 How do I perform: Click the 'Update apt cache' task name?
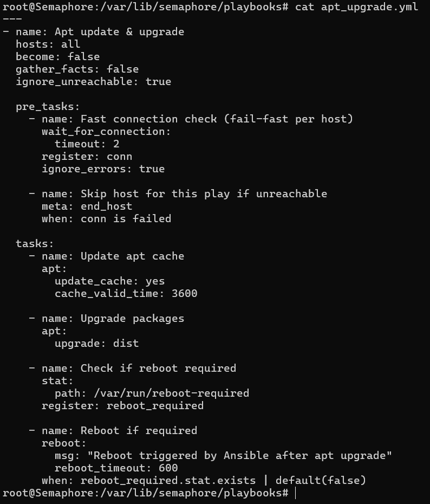click(132, 256)
